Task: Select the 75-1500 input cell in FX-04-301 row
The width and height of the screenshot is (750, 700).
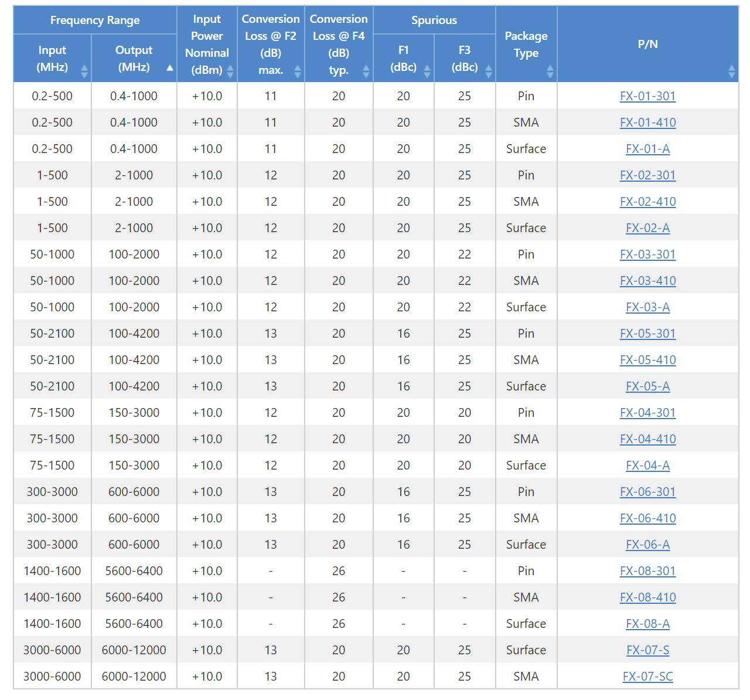Action: 52,413
